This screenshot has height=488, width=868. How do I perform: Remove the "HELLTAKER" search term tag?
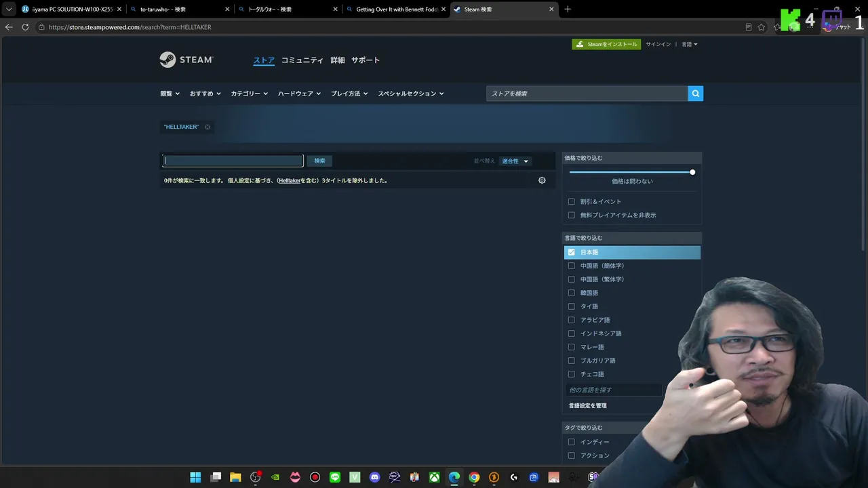208,127
